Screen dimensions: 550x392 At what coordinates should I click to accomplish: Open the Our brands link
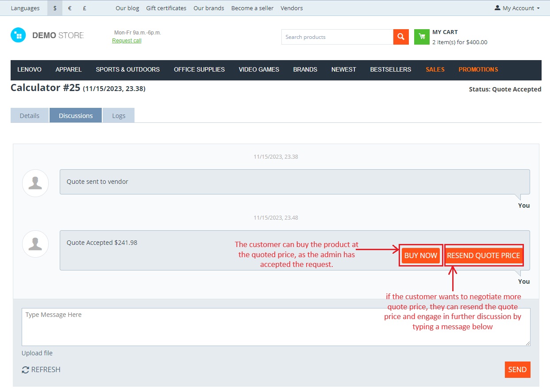coord(209,8)
